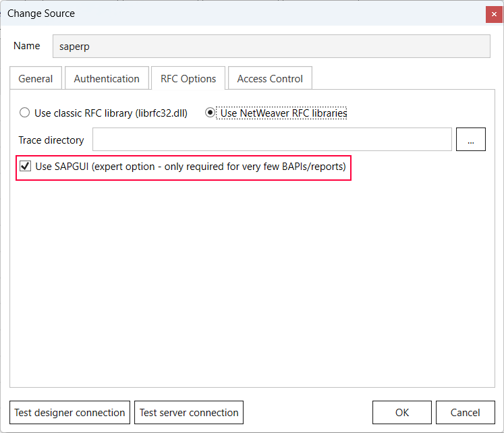Select the RFC Options tab
This screenshot has height=433, width=504.
point(188,79)
